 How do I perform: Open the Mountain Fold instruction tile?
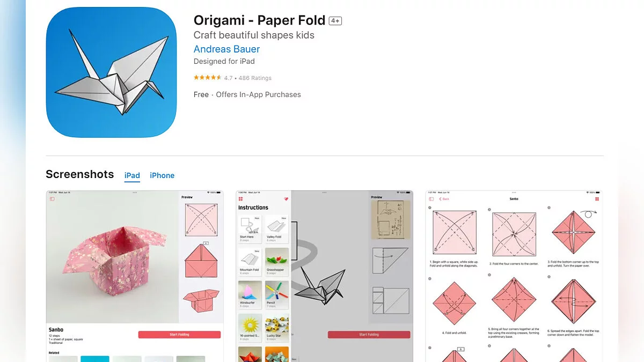[x=250, y=261]
